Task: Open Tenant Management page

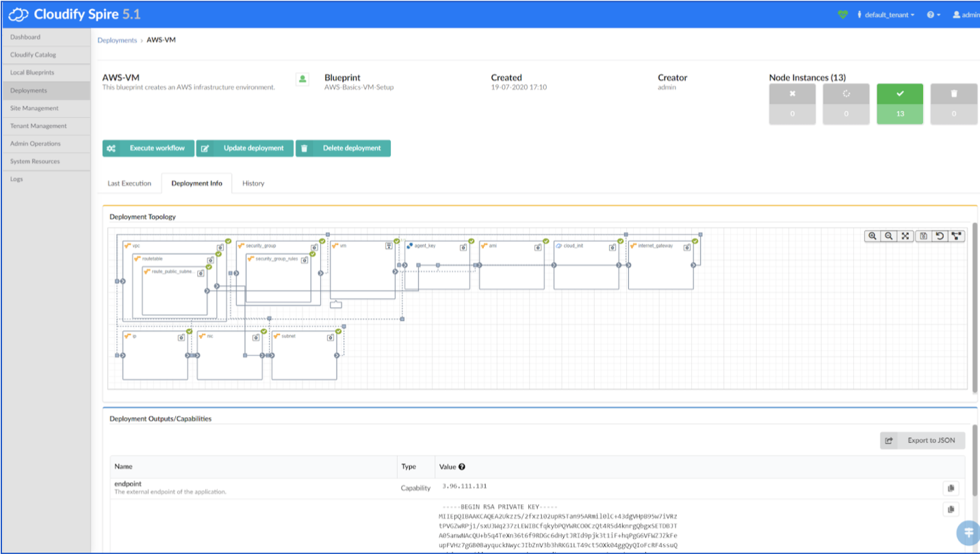Action: [46, 126]
